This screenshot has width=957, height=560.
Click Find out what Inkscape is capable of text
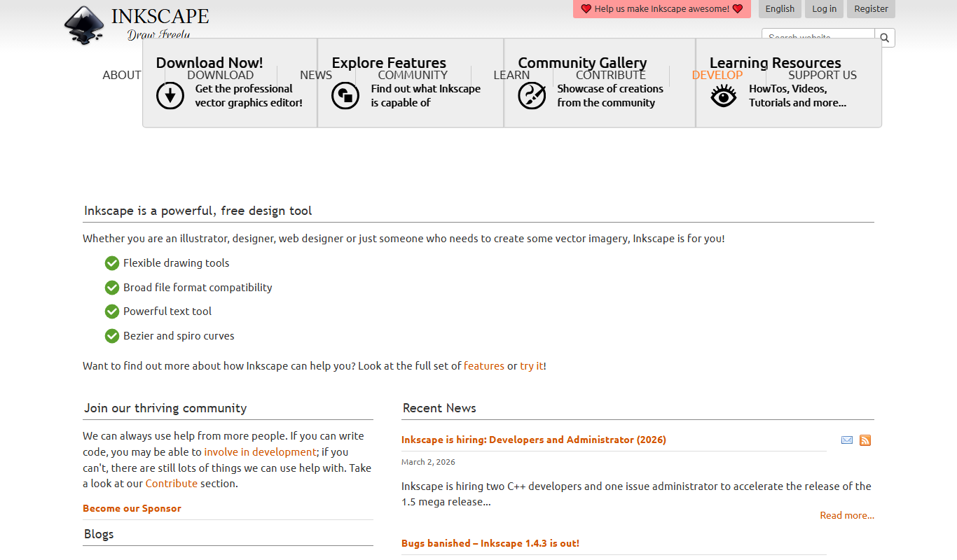click(x=426, y=96)
